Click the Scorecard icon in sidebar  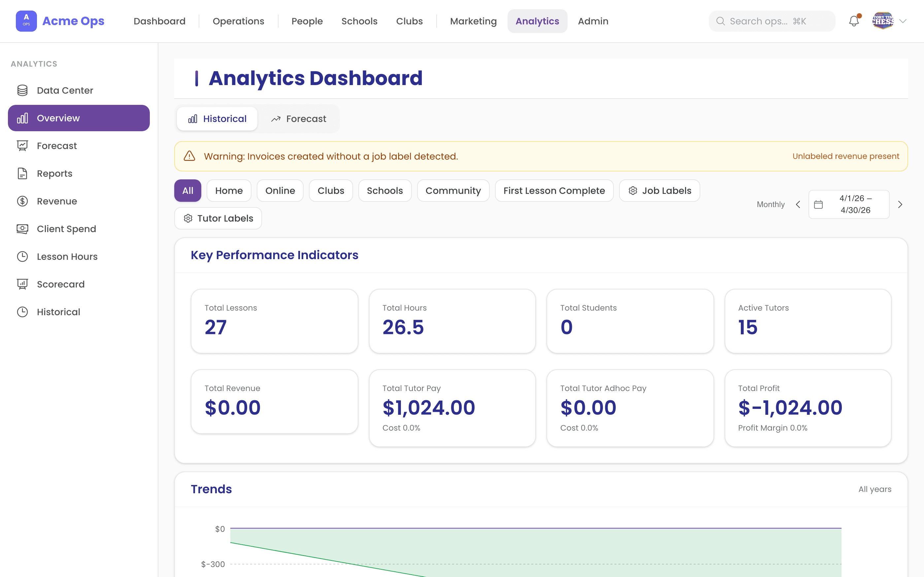coord(22,284)
